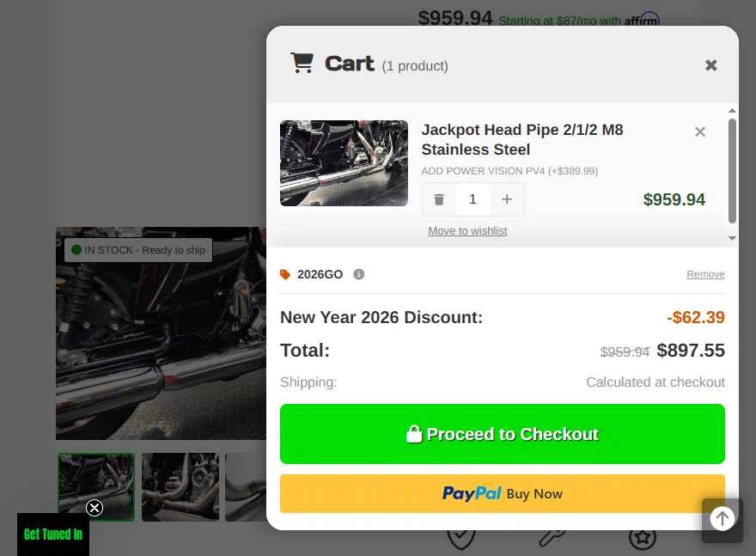Click the coupon tag icon next to 2026GO
The height and width of the screenshot is (556, 756).
(x=285, y=274)
